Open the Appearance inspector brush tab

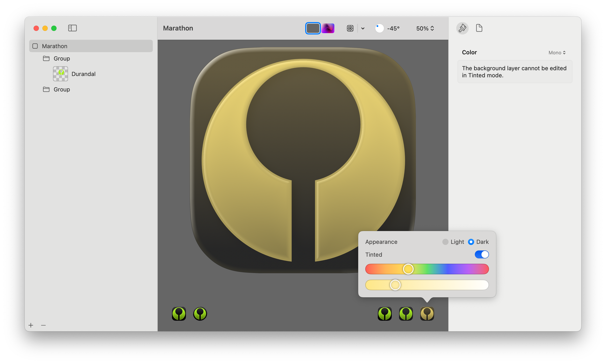462,28
